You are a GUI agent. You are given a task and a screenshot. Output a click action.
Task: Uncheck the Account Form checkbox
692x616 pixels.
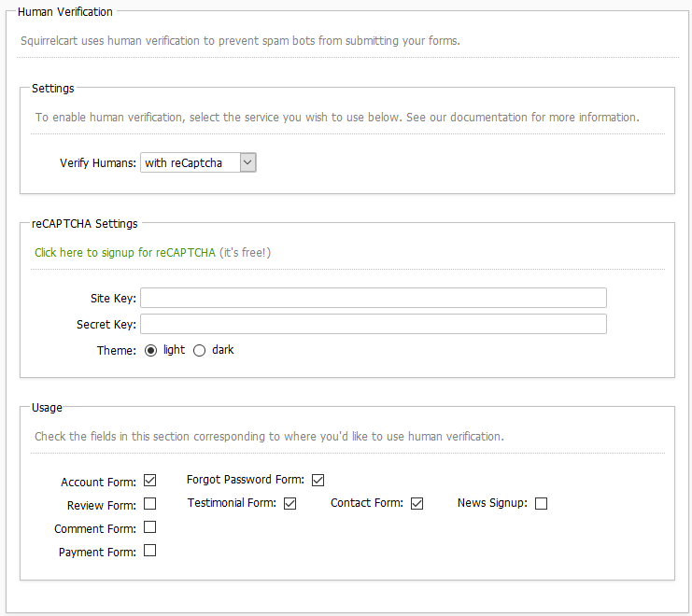click(x=149, y=481)
